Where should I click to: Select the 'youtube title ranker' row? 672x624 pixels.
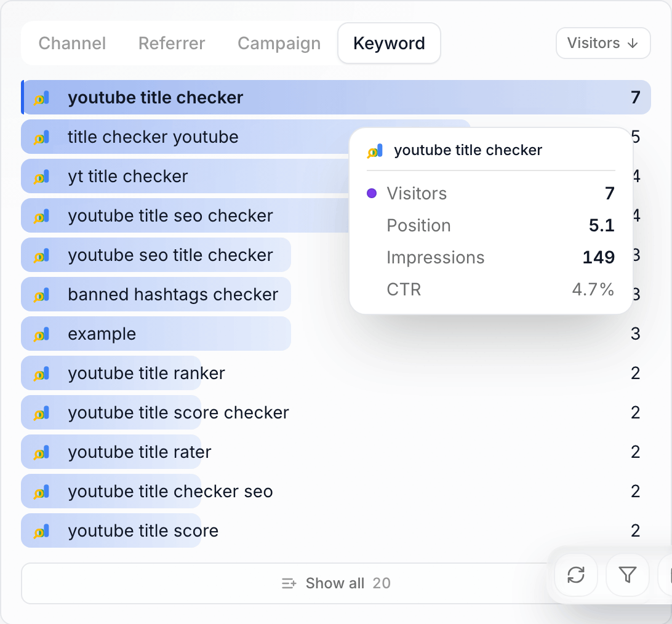[336, 374]
